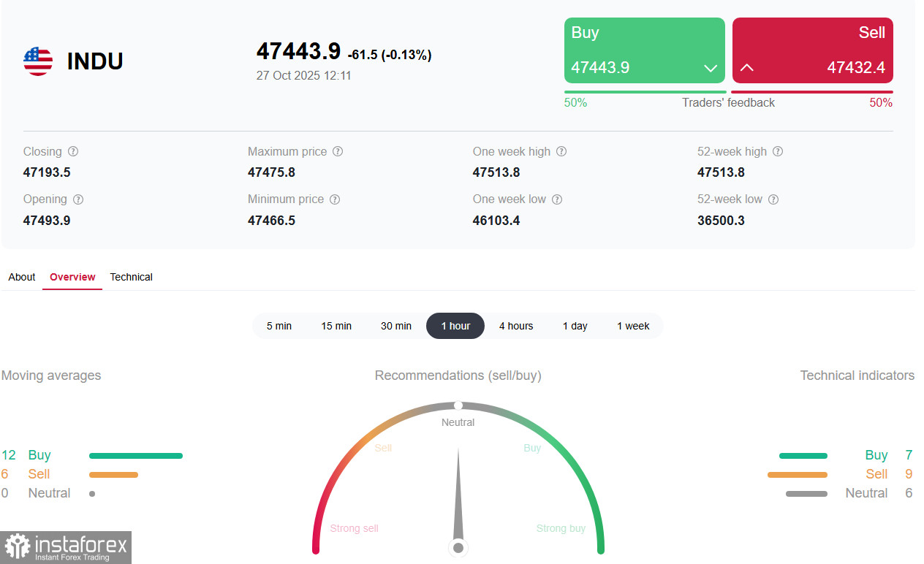Image resolution: width=924 pixels, height=564 pixels.
Task: Select the 30 min timeframe
Action: coord(396,326)
